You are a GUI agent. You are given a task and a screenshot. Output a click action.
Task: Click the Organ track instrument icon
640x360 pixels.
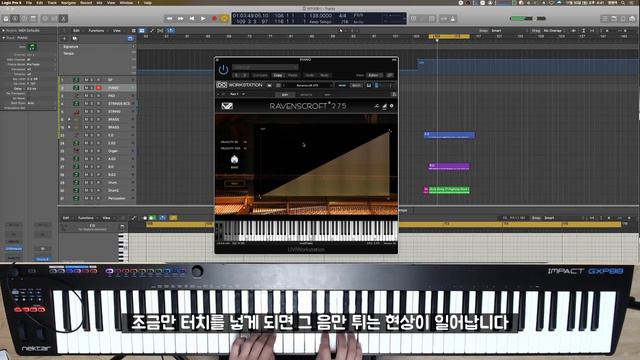tap(76, 151)
